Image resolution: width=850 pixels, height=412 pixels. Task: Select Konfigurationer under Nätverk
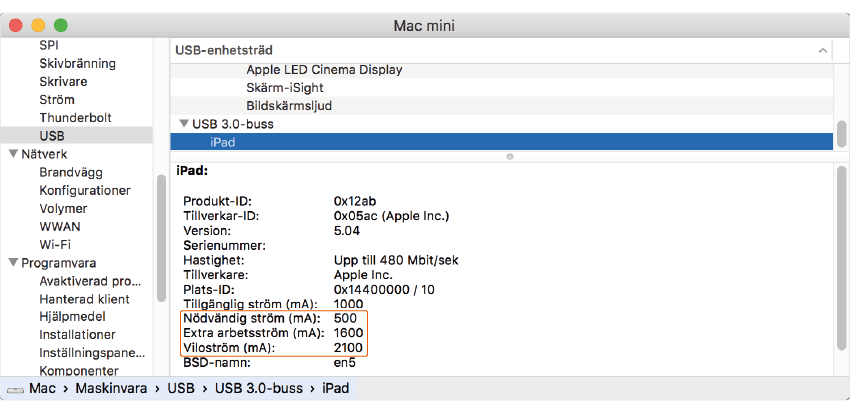pos(85,191)
